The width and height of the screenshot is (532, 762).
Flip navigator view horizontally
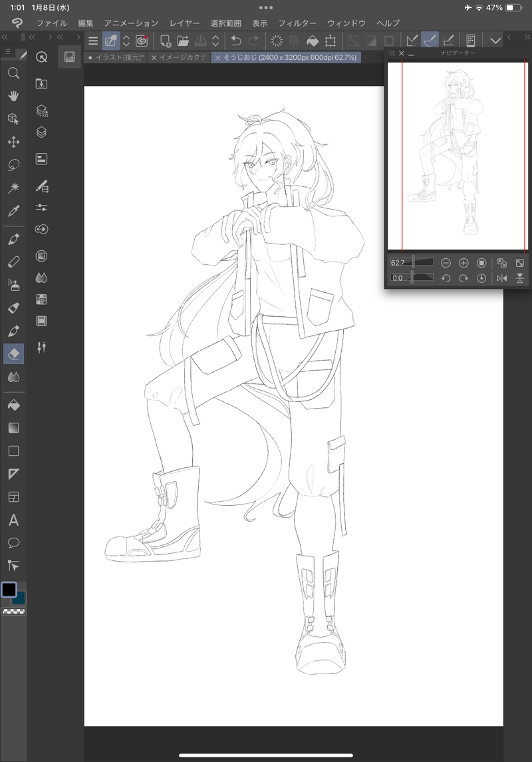click(x=502, y=278)
